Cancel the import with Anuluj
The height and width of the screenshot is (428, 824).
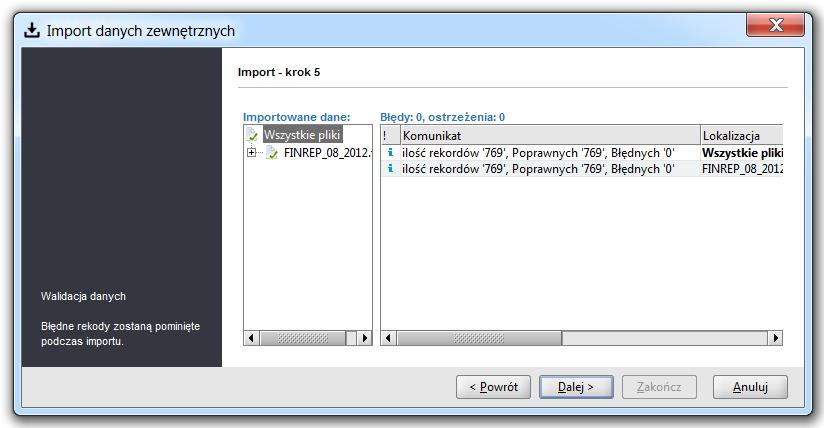[x=750, y=387]
